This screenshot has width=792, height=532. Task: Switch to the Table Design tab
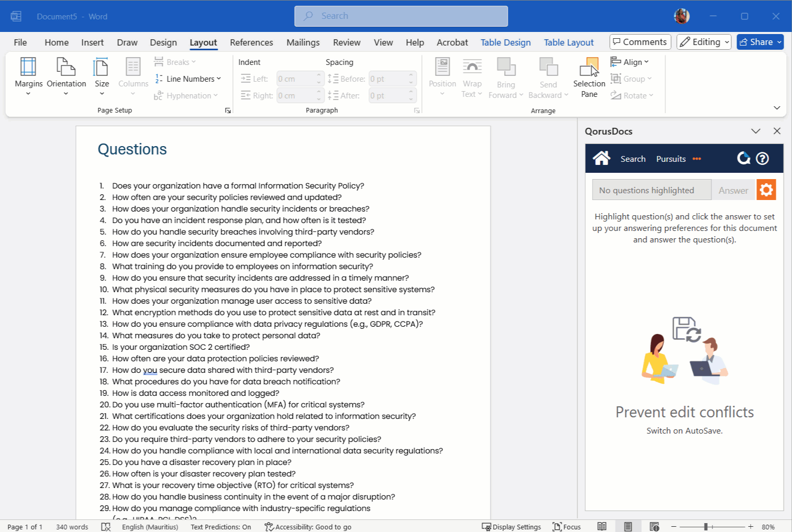505,42
